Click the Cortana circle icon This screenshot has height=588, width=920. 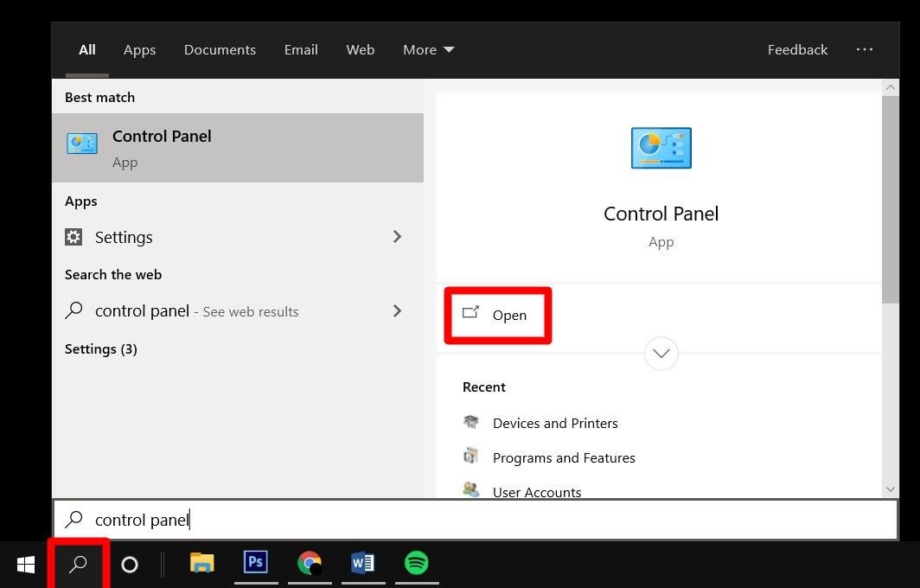point(129,564)
